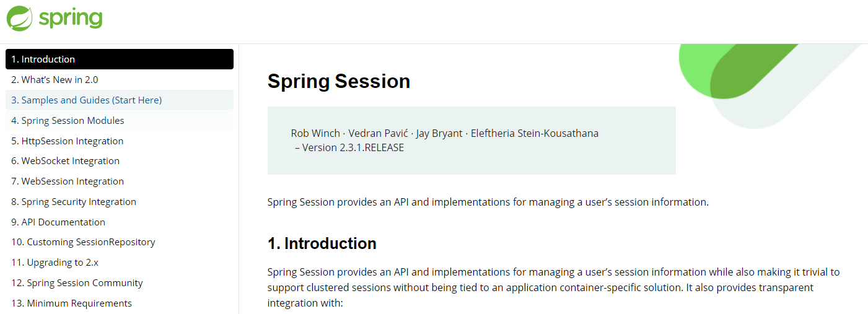868x314 pixels.
Task: Click the Spring leaf logo icon
Action: point(20,18)
